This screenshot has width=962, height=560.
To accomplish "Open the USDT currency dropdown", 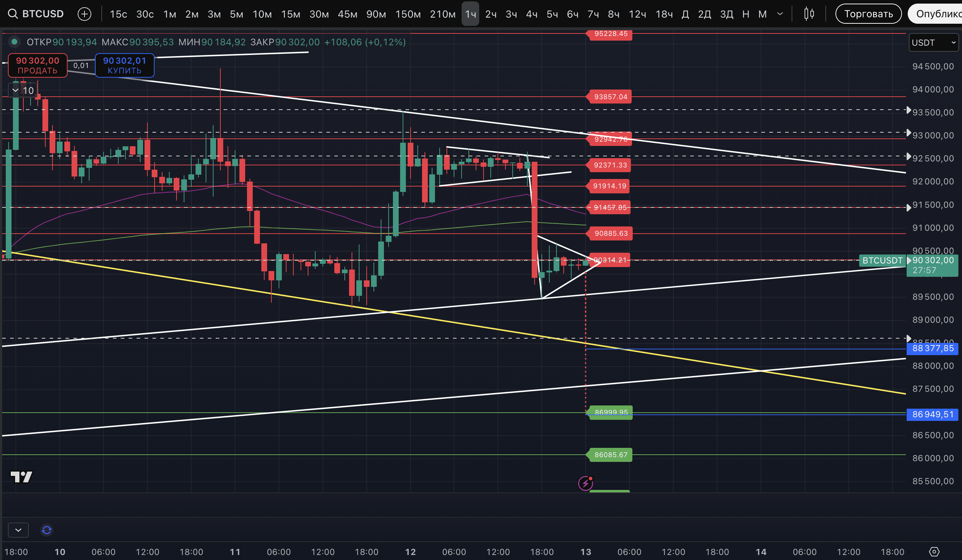I will click(x=933, y=42).
